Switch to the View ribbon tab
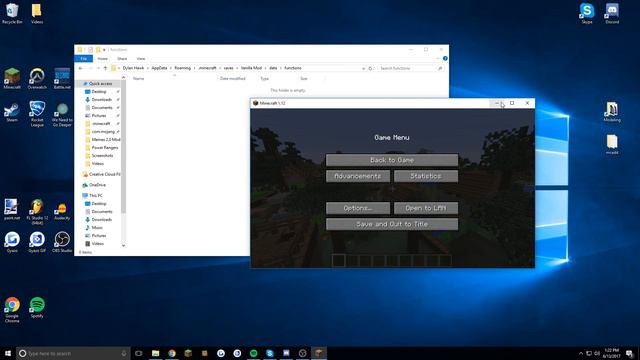Screen dimensions: 640x360 141,59
